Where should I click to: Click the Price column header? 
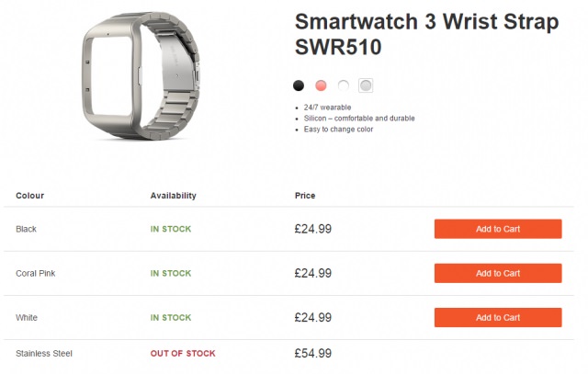pyautogui.click(x=305, y=196)
